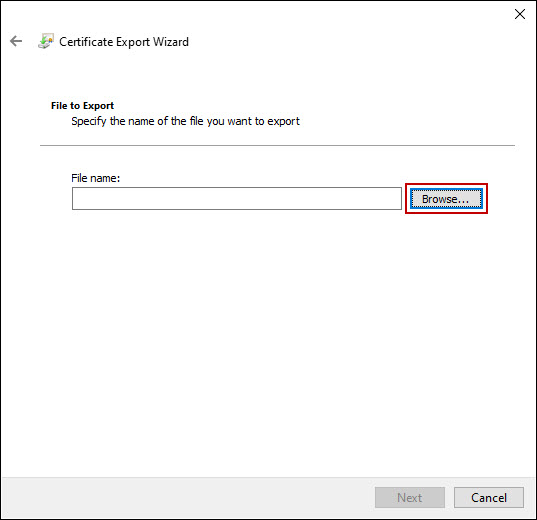Click the disabled Next button

tap(410, 497)
